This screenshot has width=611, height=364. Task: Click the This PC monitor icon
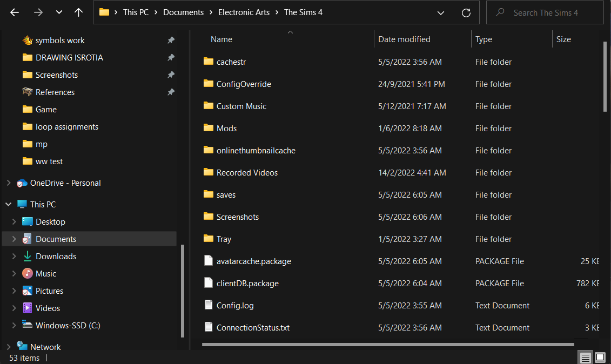tap(22, 204)
